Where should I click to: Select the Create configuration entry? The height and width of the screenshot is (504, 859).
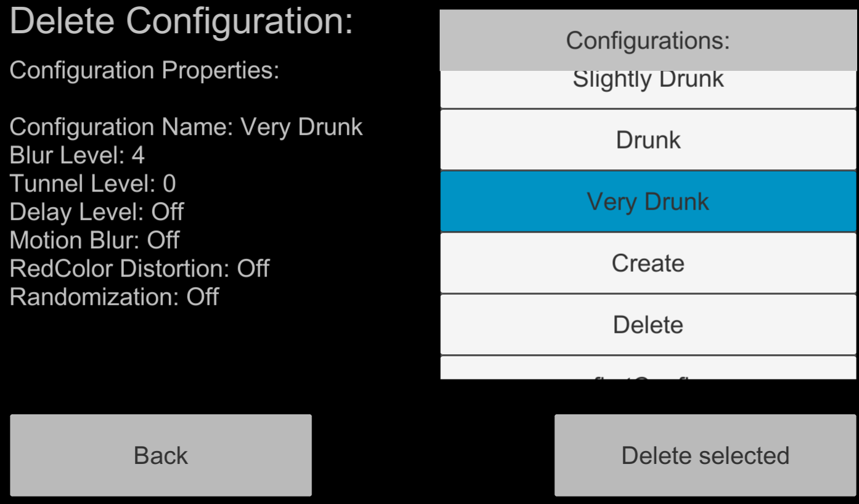tap(648, 263)
